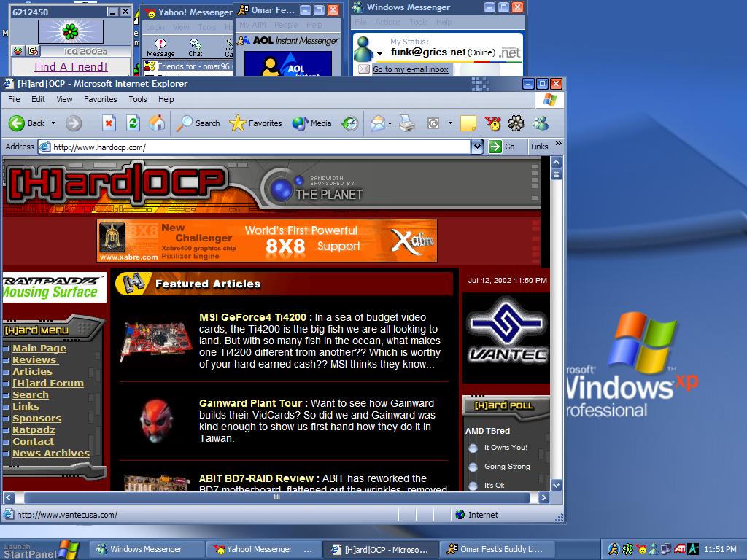Print the page with the printer icon
The height and width of the screenshot is (560, 747).
click(x=407, y=123)
